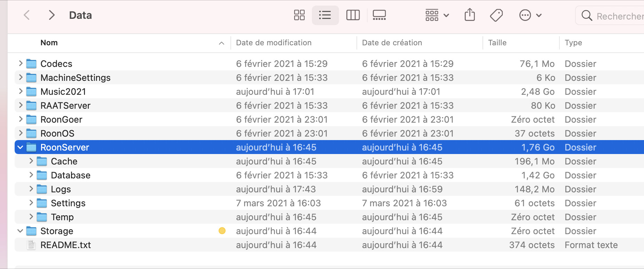This screenshot has width=644, height=269.
Task: Sort by the Nom column header
Action: tap(49, 43)
